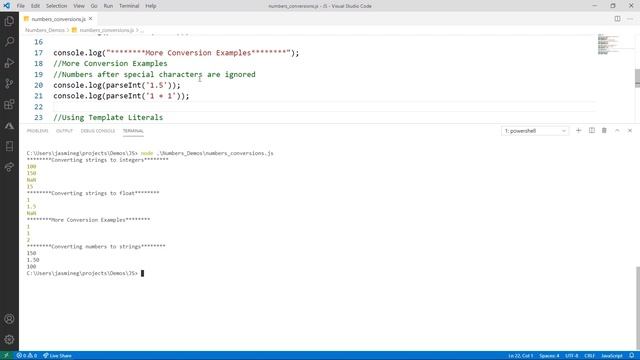640x360 pixels.
Task: Click Numbers_Demos breadcrumb folder
Action: point(45,30)
